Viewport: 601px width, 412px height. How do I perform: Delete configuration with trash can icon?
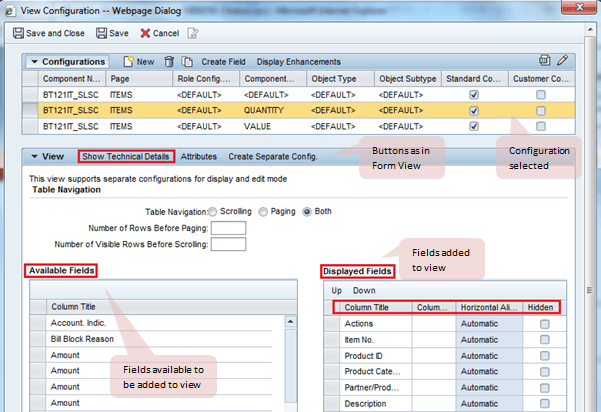tap(169, 62)
